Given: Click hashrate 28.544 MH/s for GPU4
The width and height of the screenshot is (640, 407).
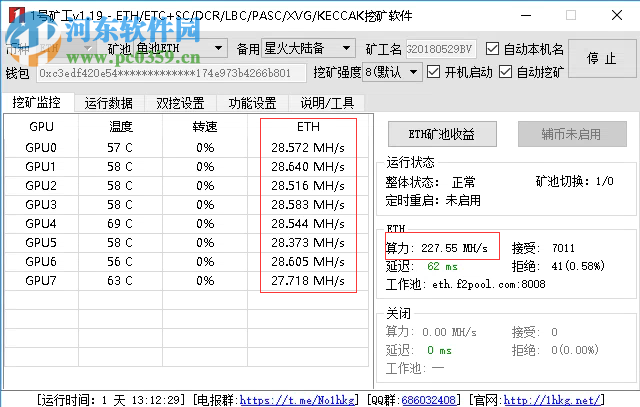Looking at the screenshot, I should point(308,224).
